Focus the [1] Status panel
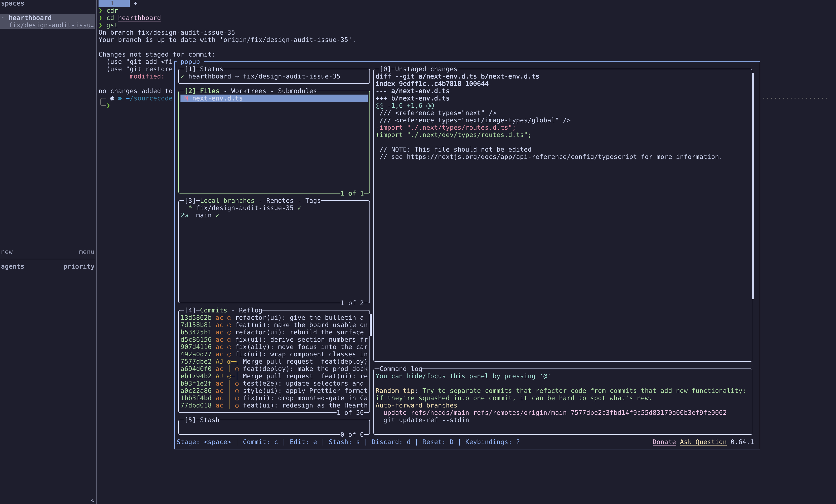The width and height of the screenshot is (836, 504). click(x=204, y=69)
